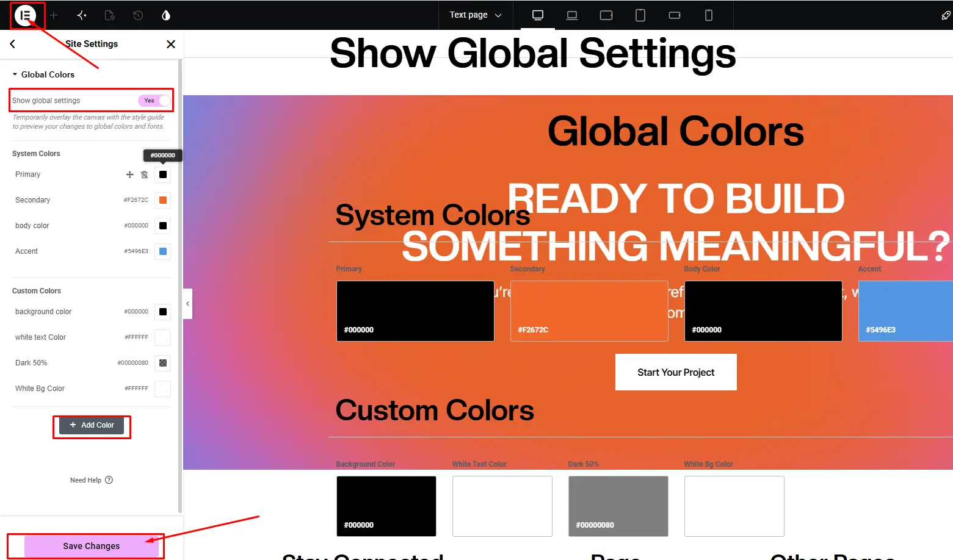Click the #00000080 hex value in panel
Viewport: 953px width, 560px height.
click(x=133, y=363)
